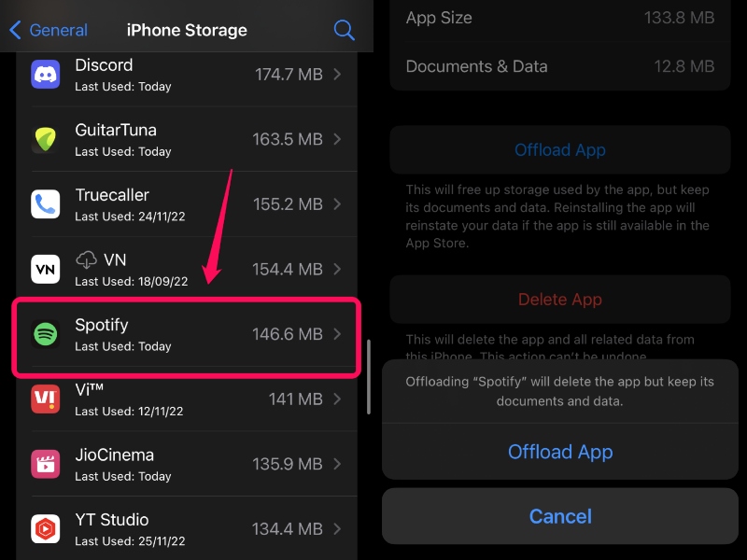Open the Truecaller row chevron

(337, 204)
